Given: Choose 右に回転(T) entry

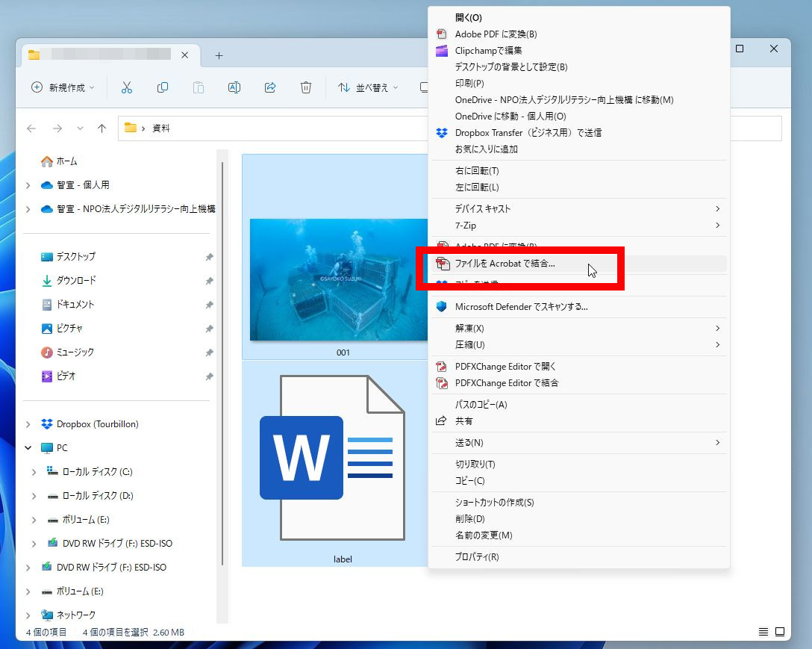Looking at the screenshot, I should point(579,171).
